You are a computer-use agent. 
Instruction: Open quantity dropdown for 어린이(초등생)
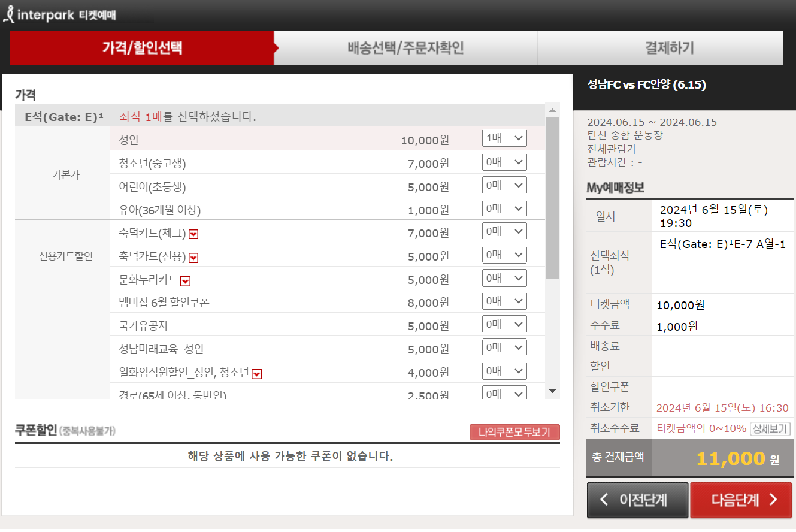coord(504,185)
